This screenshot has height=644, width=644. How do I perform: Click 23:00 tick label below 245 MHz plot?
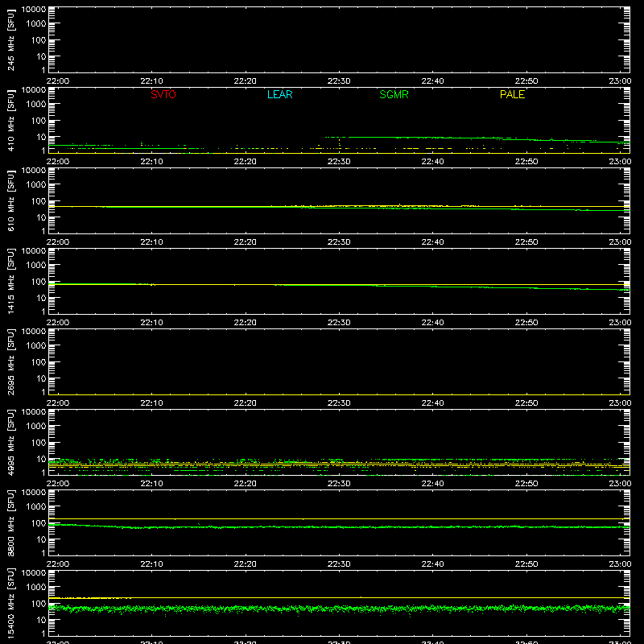click(x=620, y=81)
